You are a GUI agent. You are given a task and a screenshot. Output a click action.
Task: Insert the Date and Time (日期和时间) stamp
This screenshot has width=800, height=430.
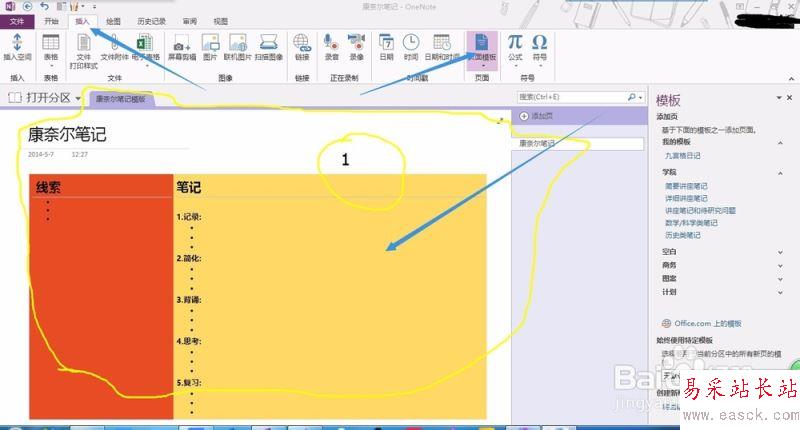[x=442, y=42]
